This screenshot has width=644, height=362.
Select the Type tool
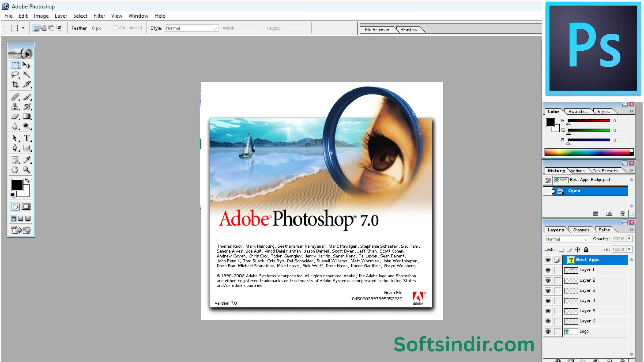27,138
